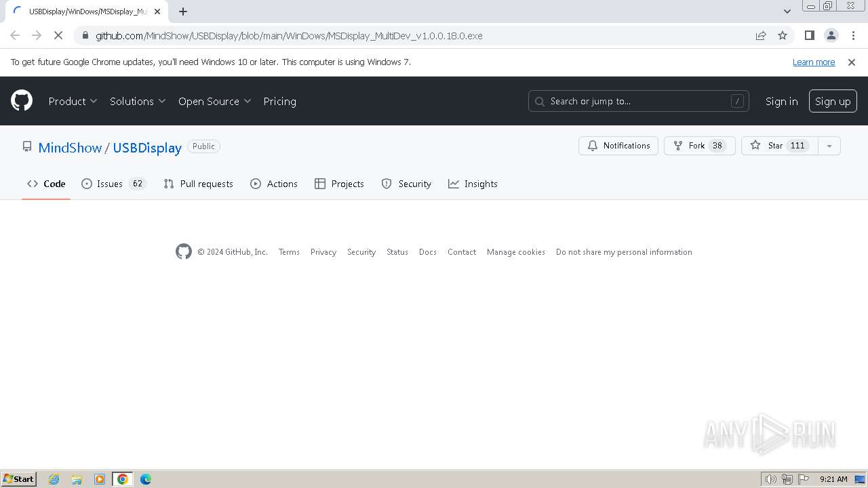View the site lock information icon
Screen dimensions: 868x488
85,36
